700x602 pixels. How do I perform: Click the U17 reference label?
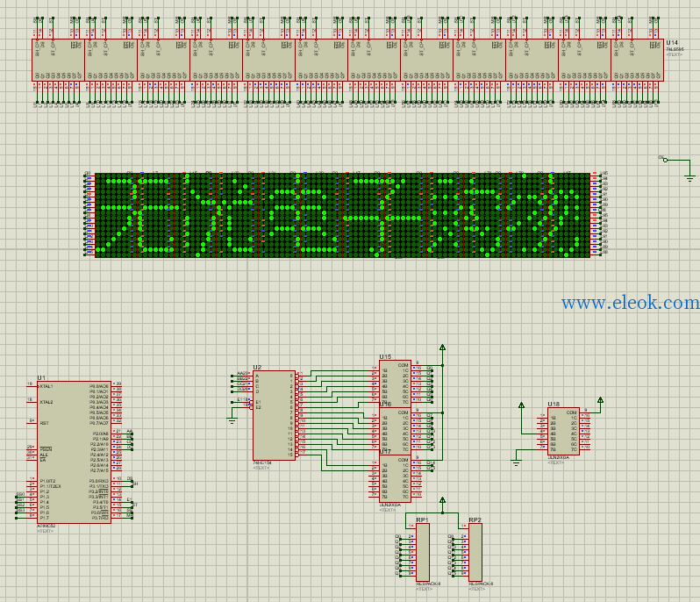pyautogui.click(x=385, y=451)
